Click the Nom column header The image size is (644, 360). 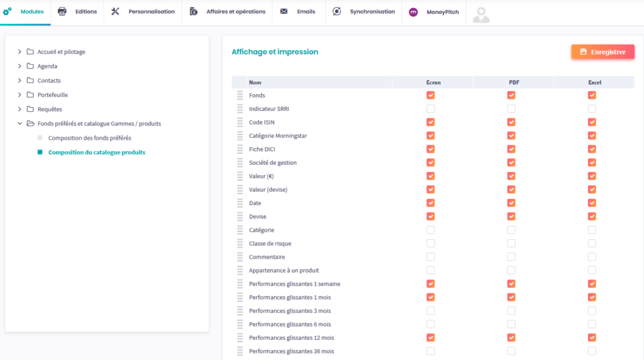[255, 82]
